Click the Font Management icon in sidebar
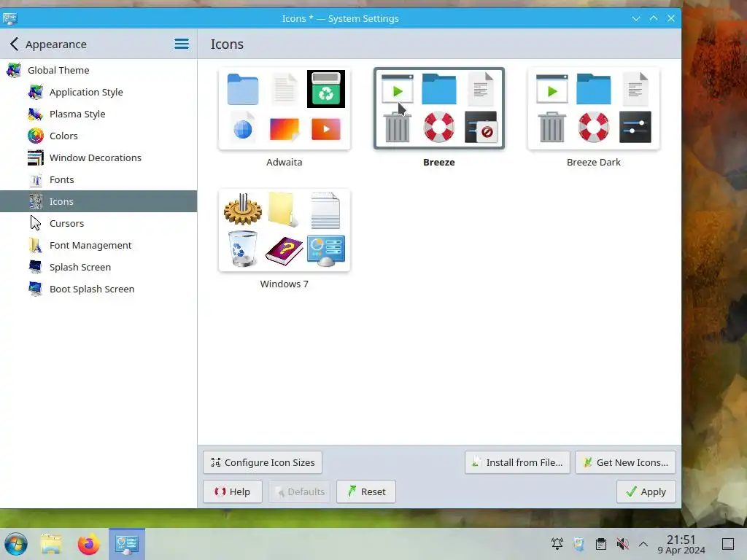This screenshot has width=747, height=560. [x=35, y=245]
